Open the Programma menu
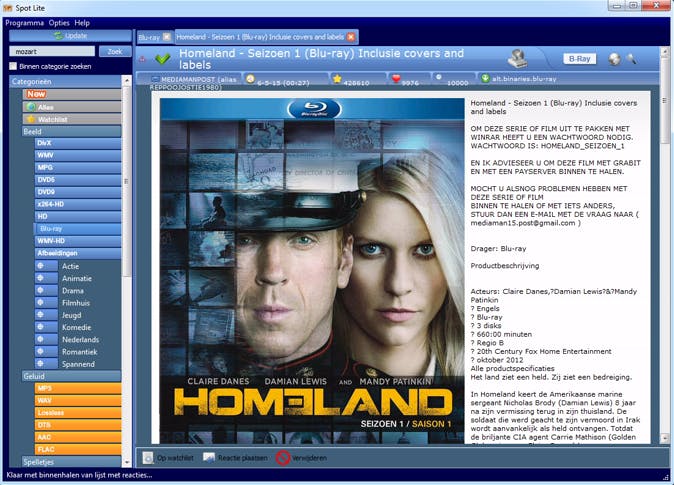Screen dimensions: 674x485 pos(25,23)
